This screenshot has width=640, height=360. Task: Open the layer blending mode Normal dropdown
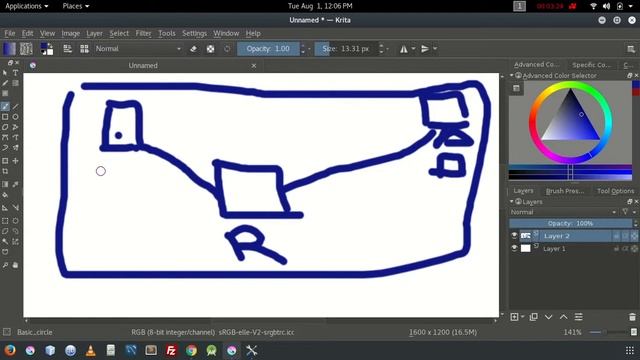click(x=563, y=212)
